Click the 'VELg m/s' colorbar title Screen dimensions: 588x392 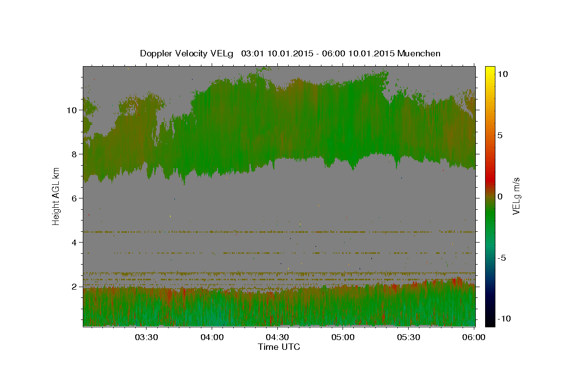point(516,196)
